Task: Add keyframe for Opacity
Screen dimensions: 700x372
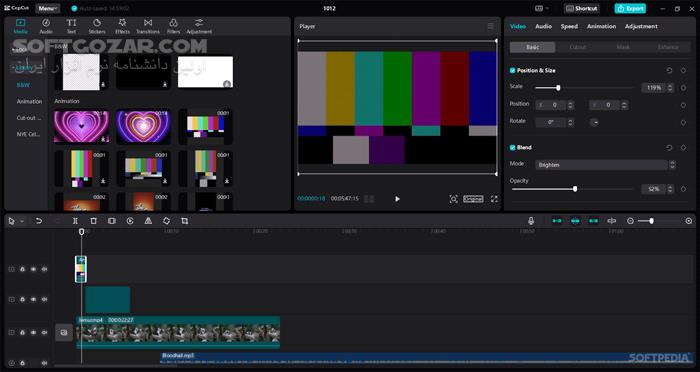Action: [x=683, y=189]
